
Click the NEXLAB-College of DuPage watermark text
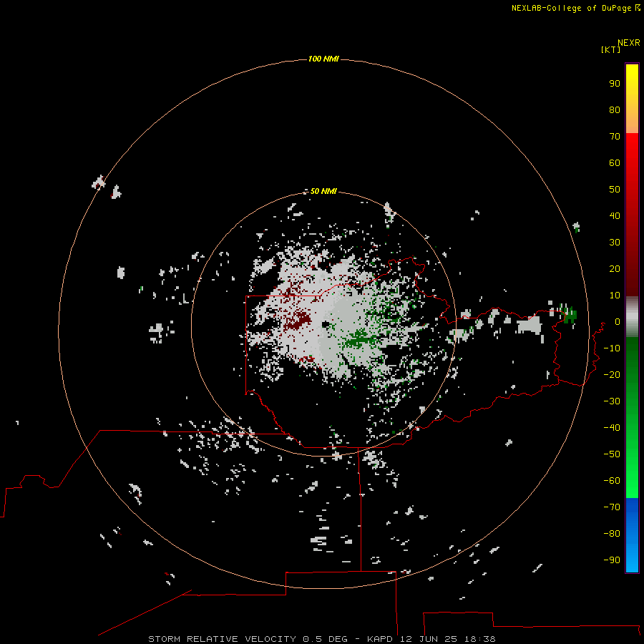[575, 8]
